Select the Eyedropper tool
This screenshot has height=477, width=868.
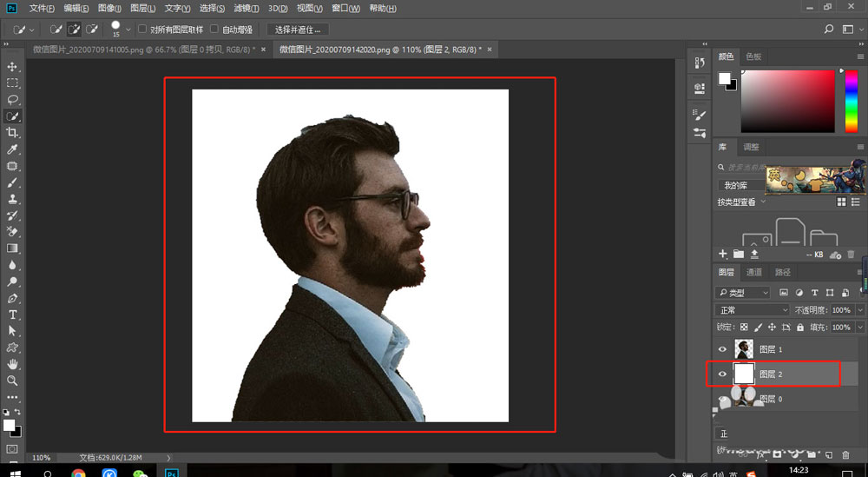(x=12, y=149)
